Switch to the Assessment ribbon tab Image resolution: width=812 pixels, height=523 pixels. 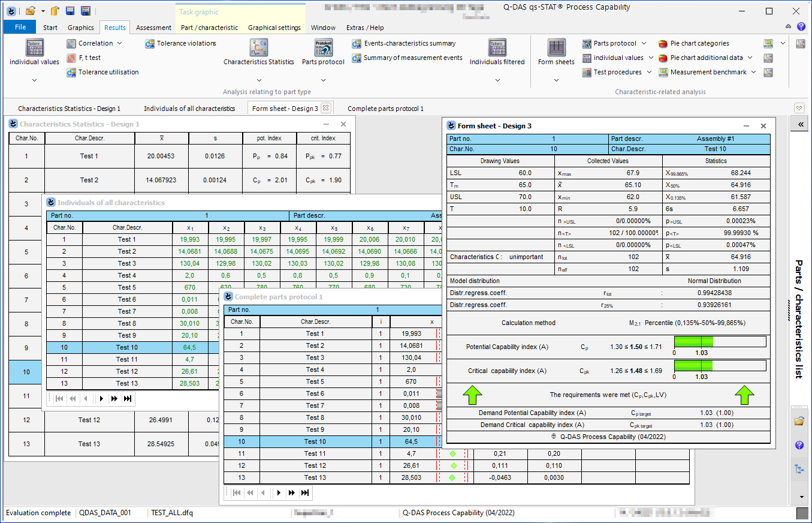point(154,28)
